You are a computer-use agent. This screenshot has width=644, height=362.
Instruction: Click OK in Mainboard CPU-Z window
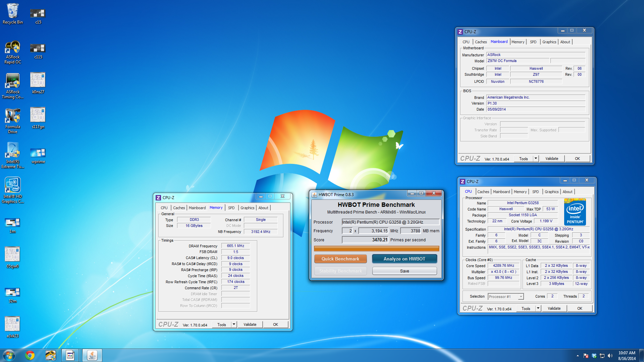[x=577, y=159]
